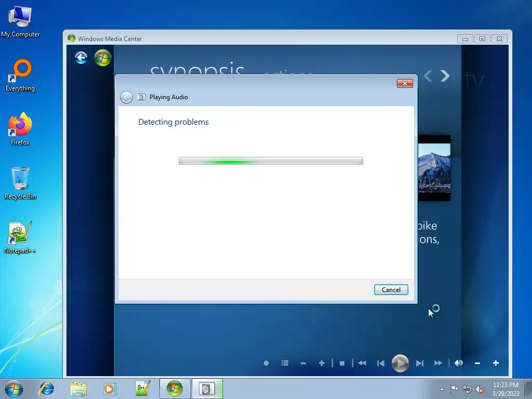Minimize the Windows Media Center window
Image resolution: width=532 pixels, height=399 pixels.
465,39
